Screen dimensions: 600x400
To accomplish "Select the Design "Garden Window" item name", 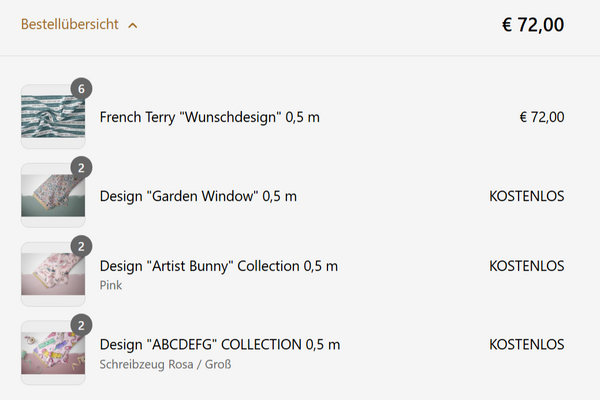I will pyautogui.click(x=198, y=196).
